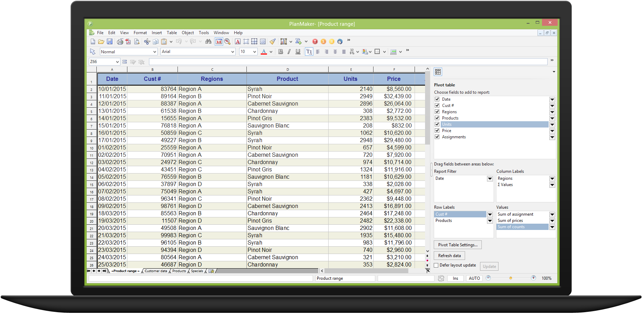Click the Update button
This screenshot has height=324, width=644.
(x=489, y=267)
